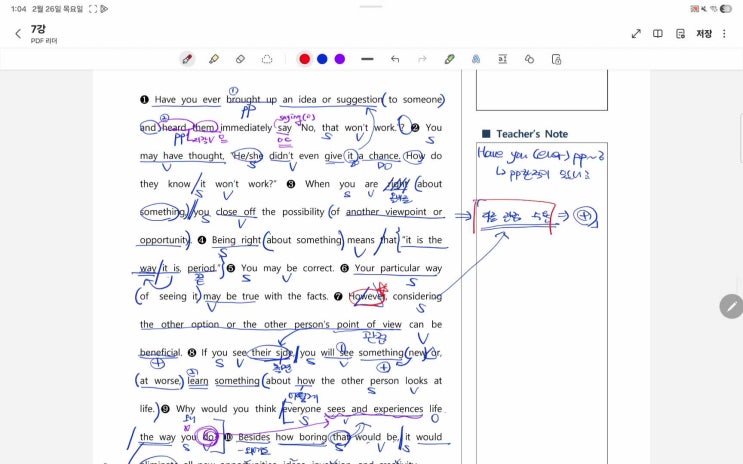Viewport: 743px width, 464px height.
Task: Click the redo arrow
Action: (422, 59)
